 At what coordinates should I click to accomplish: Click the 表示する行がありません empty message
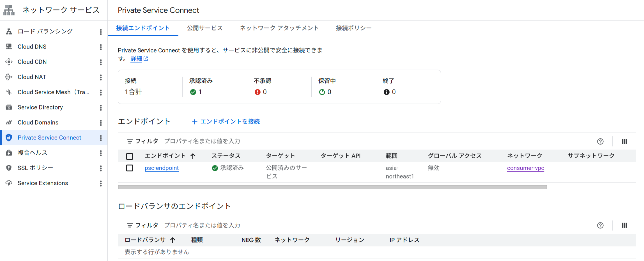pos(157,252)
